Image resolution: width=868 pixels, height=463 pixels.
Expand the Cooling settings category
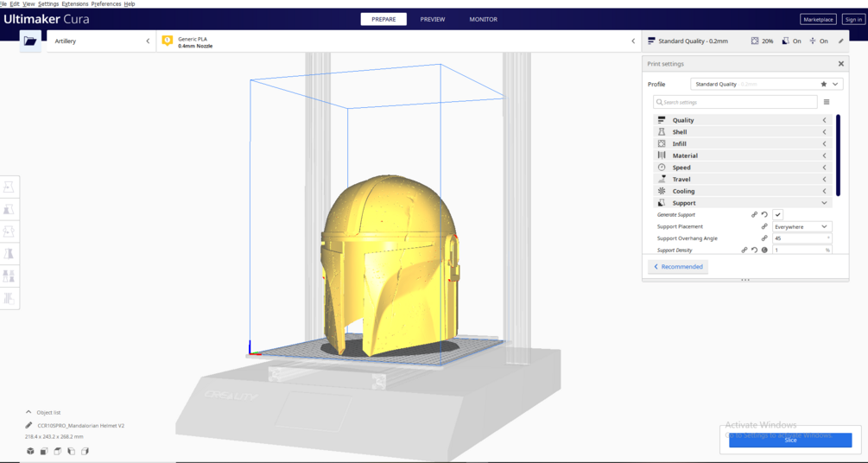pyautogui.click(x=743, y=191)
